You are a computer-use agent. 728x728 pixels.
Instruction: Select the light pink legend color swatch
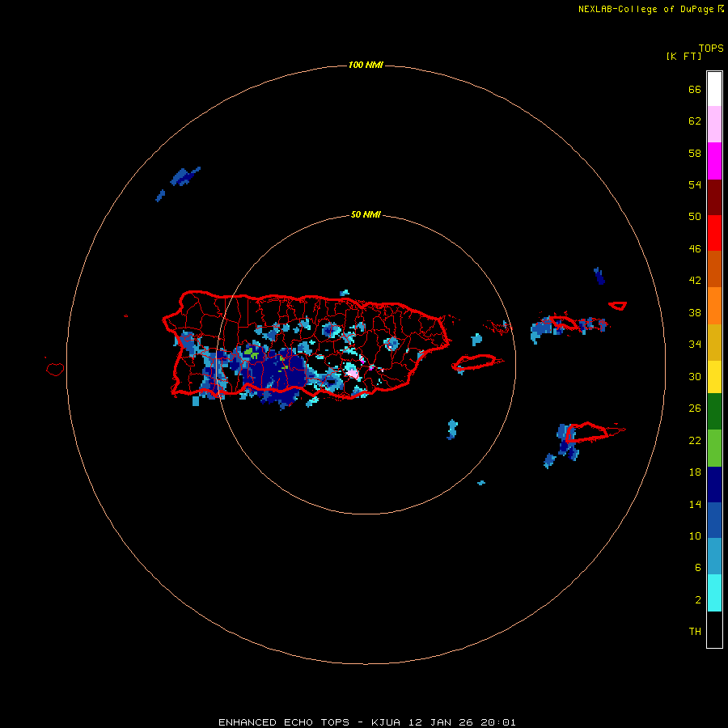(x=714, y=124)
